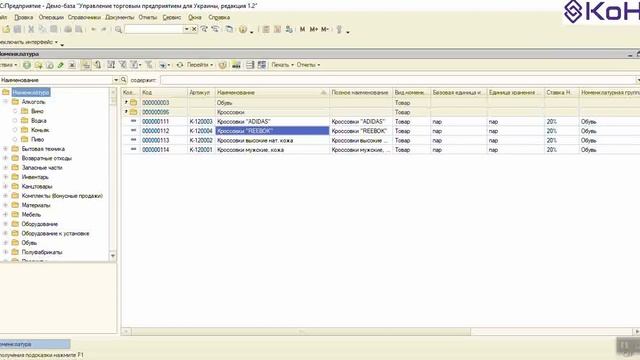640x360 pixels.
Task: Open the Наименование search-field combo box
Action: [116, 80]
